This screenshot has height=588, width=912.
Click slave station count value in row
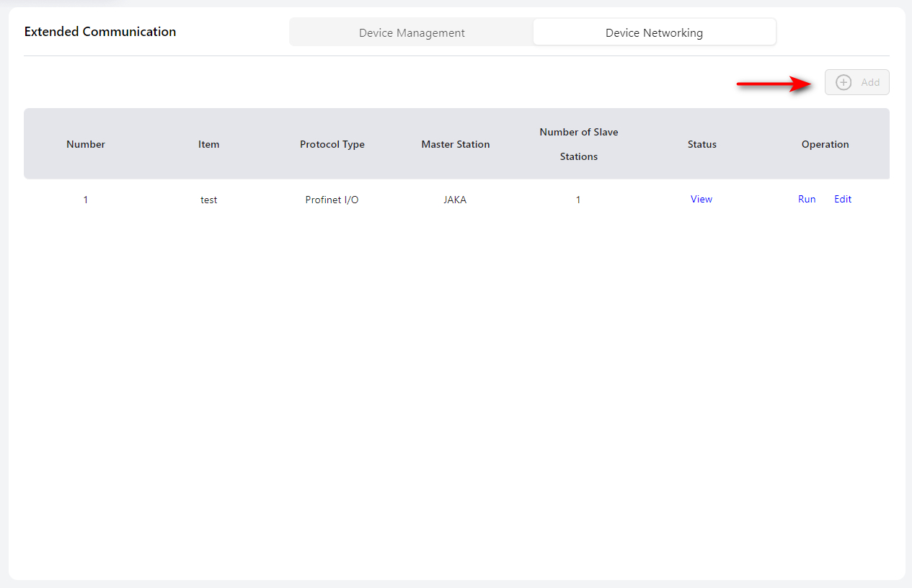578,200
